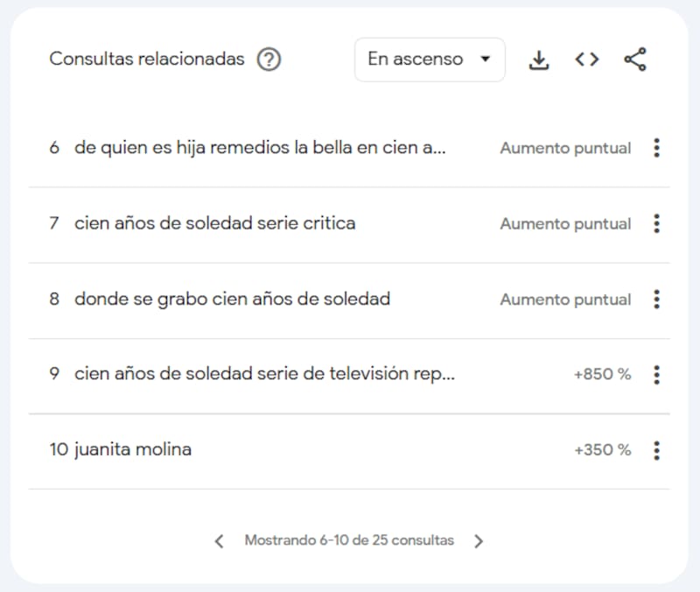Open three-dot menu for donde se grabo row

657,300
